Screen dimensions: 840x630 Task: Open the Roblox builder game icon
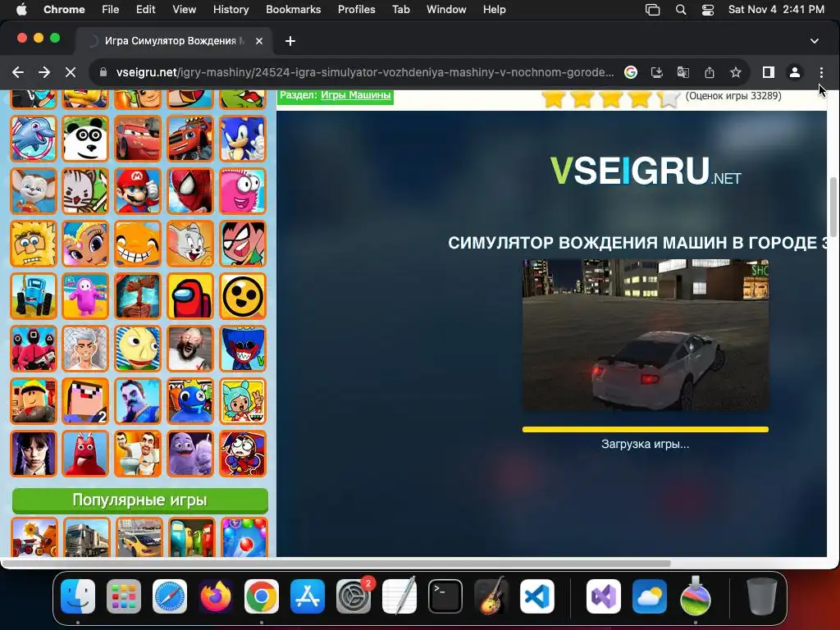point(33,401)
